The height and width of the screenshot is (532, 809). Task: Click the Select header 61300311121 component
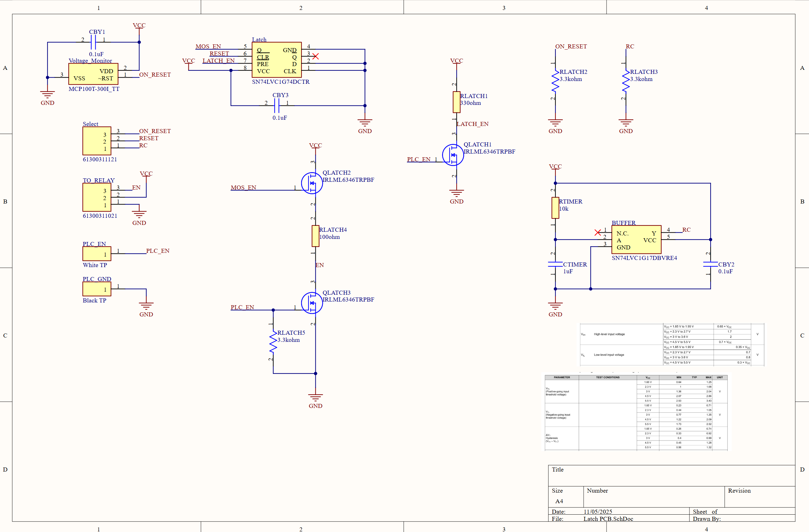pos(97,141)
